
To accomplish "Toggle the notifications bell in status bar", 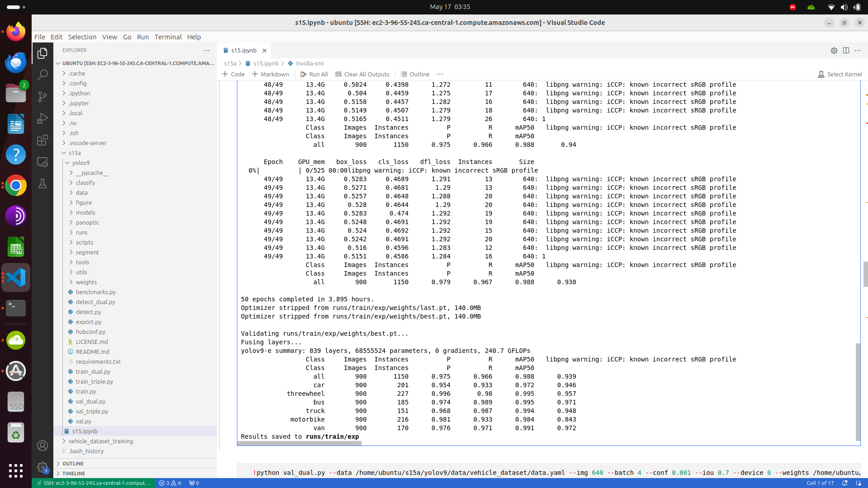I will [x=844, y=483].
